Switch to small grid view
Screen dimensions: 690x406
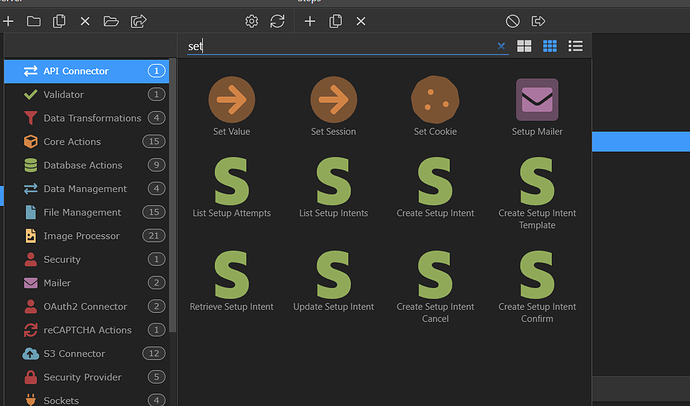[550, 46]
